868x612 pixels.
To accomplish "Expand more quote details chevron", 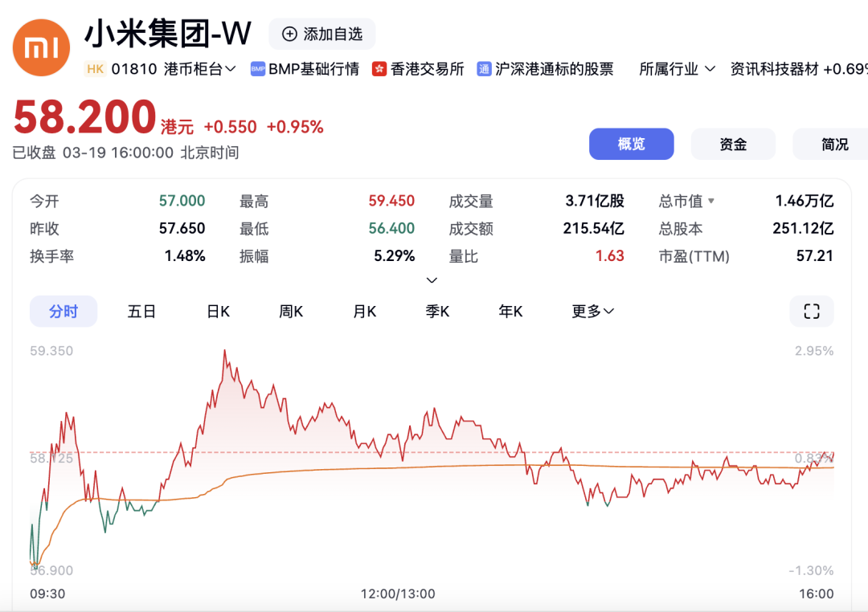I will 432,280.
